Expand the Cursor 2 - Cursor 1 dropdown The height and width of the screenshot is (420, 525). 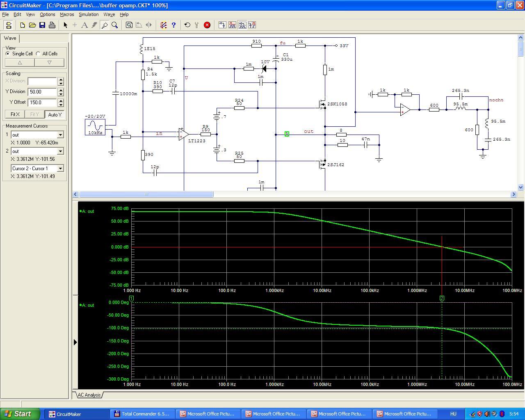tap(60, 169)
